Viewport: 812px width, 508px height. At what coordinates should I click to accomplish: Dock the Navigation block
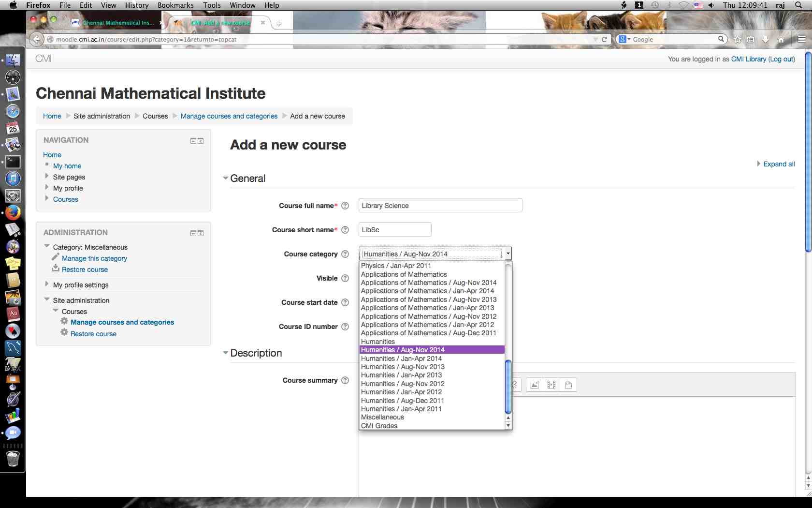(x=201, y=141)
